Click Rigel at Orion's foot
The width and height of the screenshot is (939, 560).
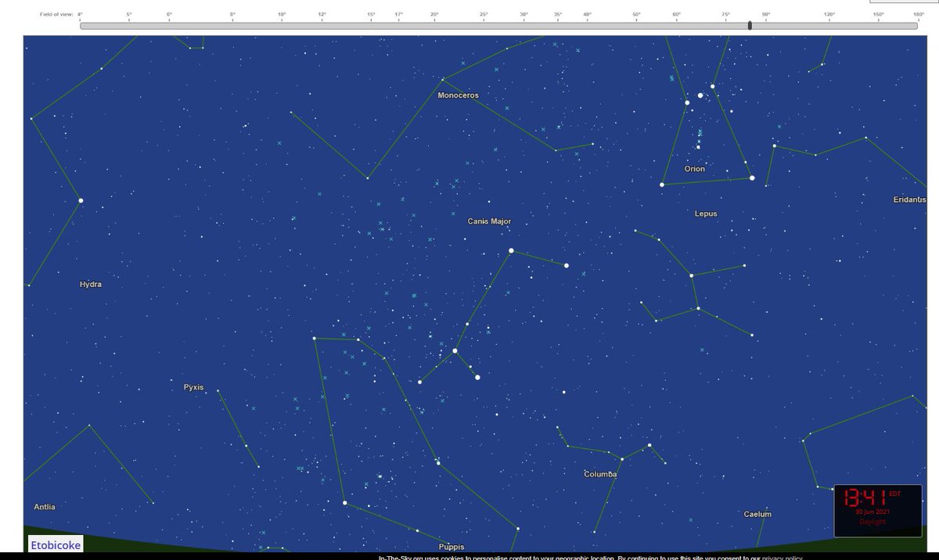click(751, 178)
